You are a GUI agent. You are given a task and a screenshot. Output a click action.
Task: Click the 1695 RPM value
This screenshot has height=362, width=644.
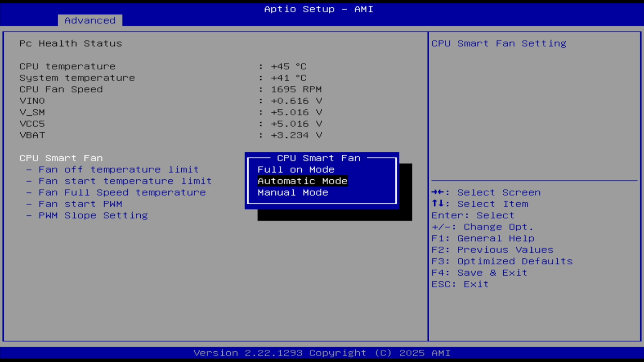(x=296, y=89)
